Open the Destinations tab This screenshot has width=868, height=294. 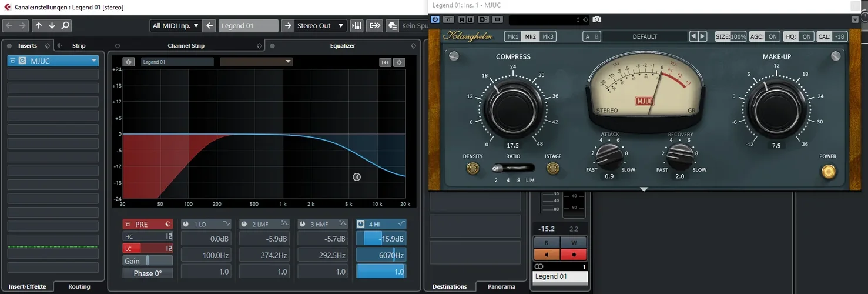pos(450,287)
